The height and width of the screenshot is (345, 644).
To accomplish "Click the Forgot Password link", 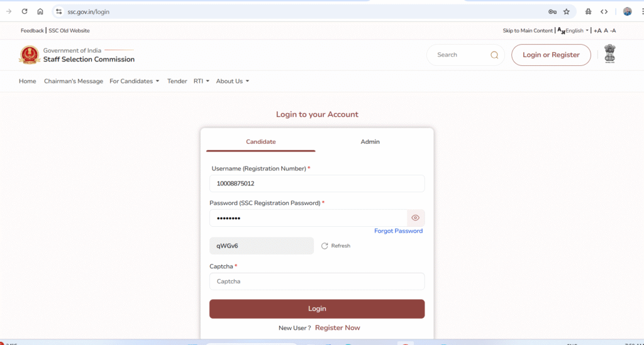I will (x=398, y=231).
